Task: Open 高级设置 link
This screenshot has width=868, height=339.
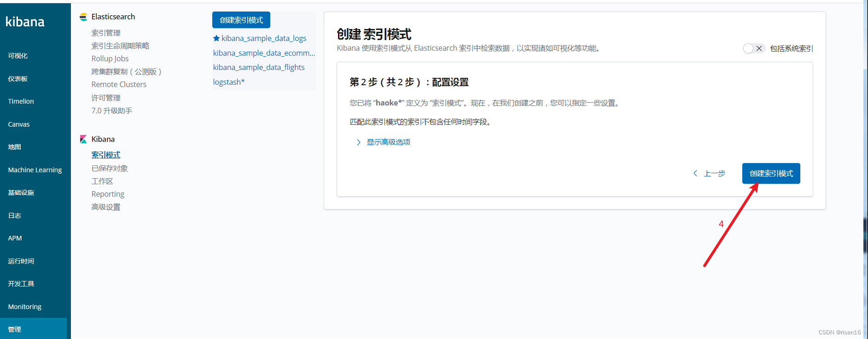Action: (x=106, y=207)
